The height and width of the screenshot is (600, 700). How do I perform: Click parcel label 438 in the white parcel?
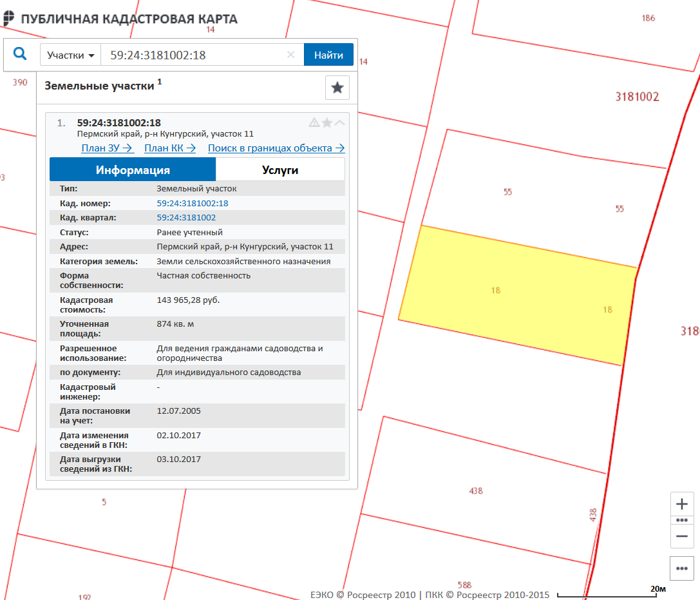(x=476, y=491)
